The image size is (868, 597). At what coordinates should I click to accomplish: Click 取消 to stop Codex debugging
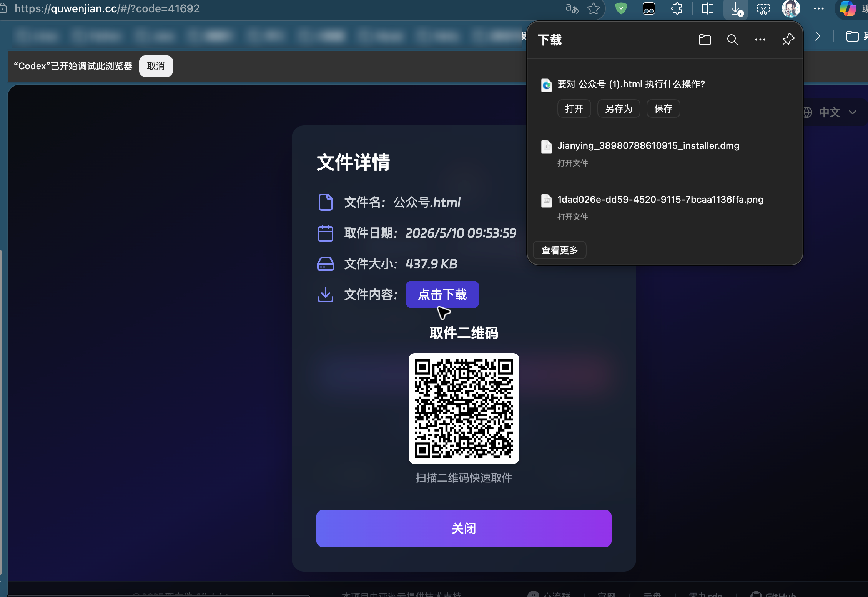(x=156, y=66)
